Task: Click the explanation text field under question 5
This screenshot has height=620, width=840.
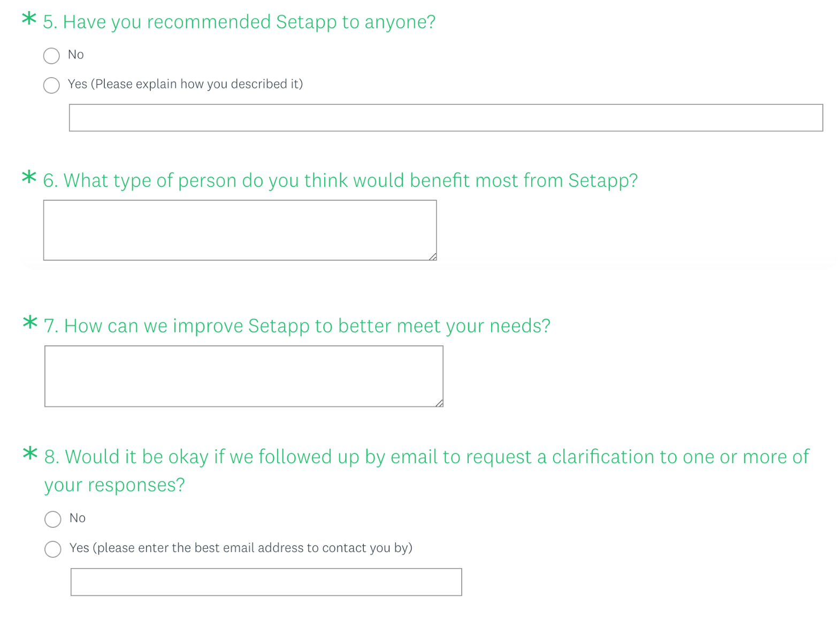Action: pos(446,118)
